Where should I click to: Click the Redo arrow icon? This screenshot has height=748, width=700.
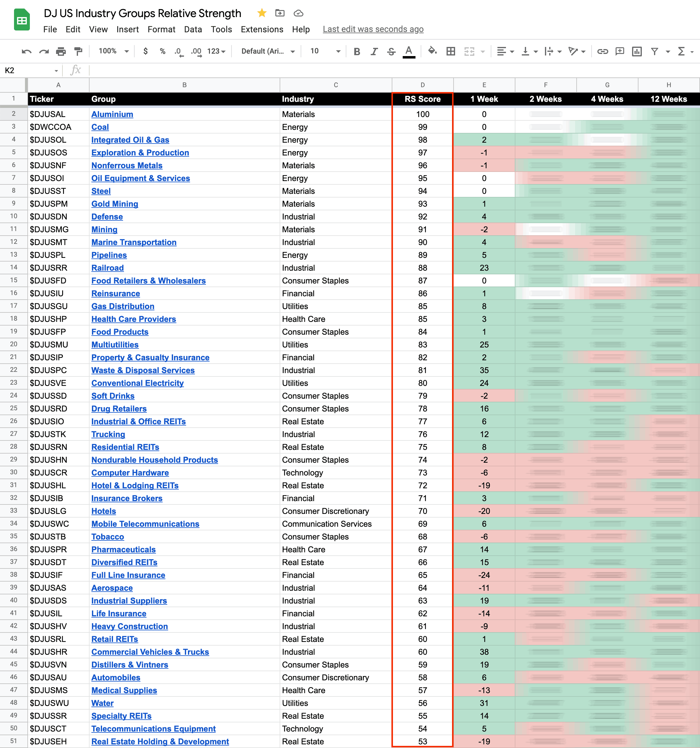[x=44, y=51]
